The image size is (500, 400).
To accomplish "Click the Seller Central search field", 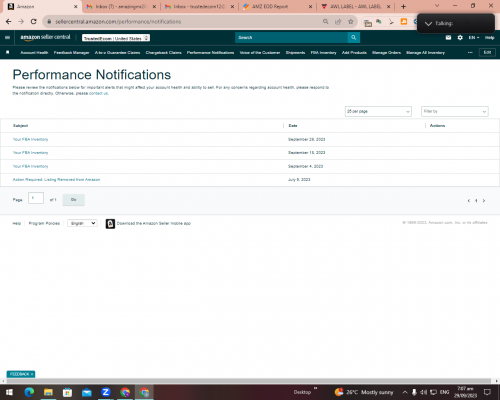I will (x=291, y=38).
